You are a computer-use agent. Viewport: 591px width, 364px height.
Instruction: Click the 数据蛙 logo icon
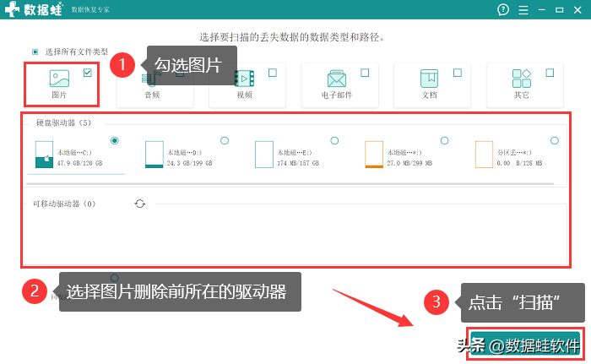(12, 9)
